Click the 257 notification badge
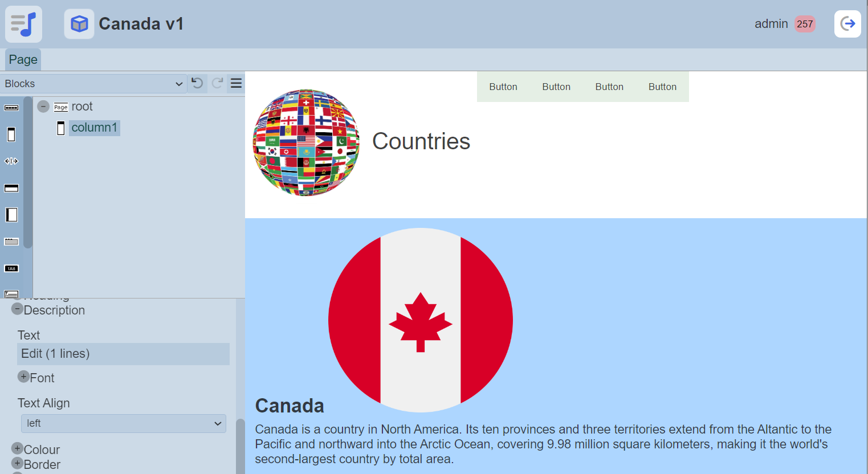 (x=805, y=24)
